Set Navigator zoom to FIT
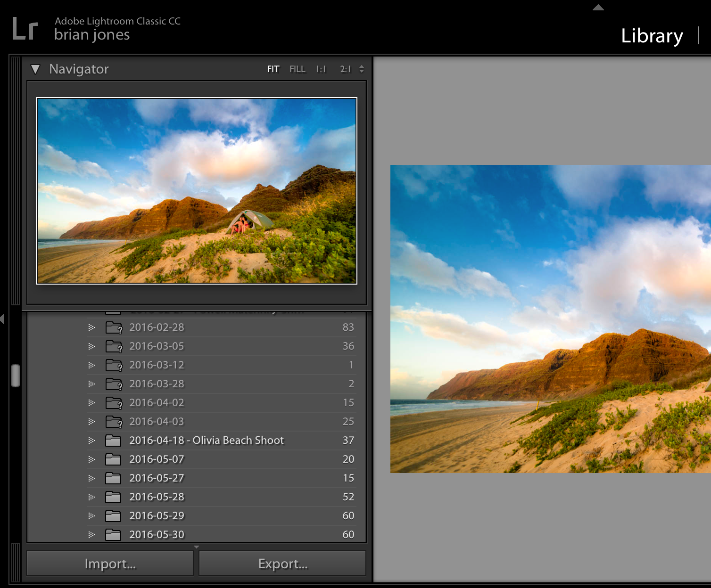Screen dimensions: 711x588 point(273,69)
